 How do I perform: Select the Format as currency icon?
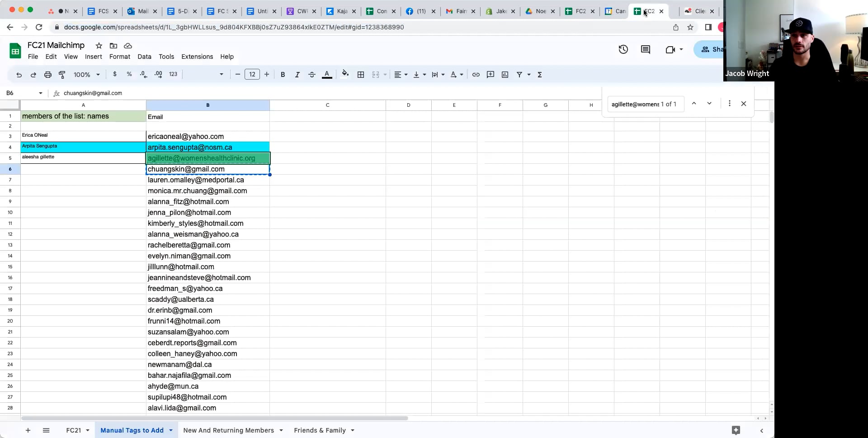click(115, 74)
